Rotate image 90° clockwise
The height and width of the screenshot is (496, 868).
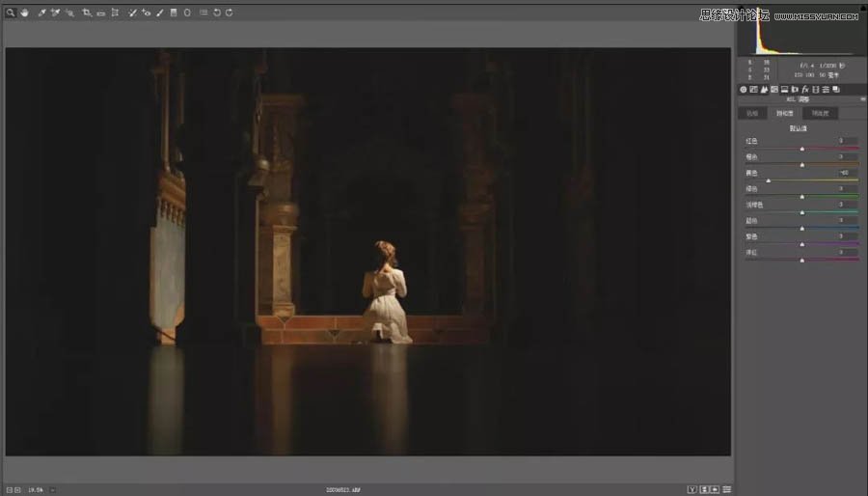230,13
